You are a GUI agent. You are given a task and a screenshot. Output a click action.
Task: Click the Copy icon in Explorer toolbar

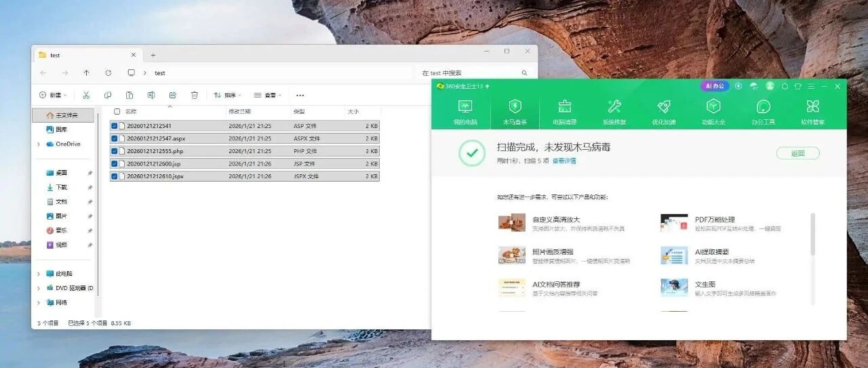click(108, 96)
